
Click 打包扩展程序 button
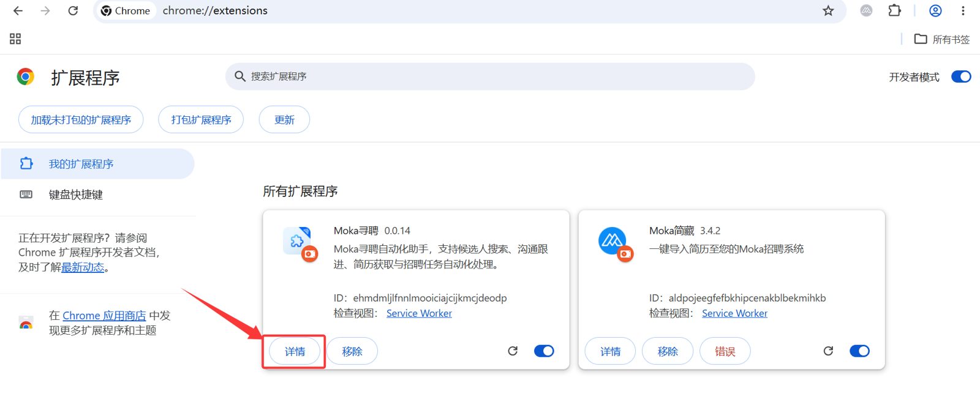click(x=201, y=119)
